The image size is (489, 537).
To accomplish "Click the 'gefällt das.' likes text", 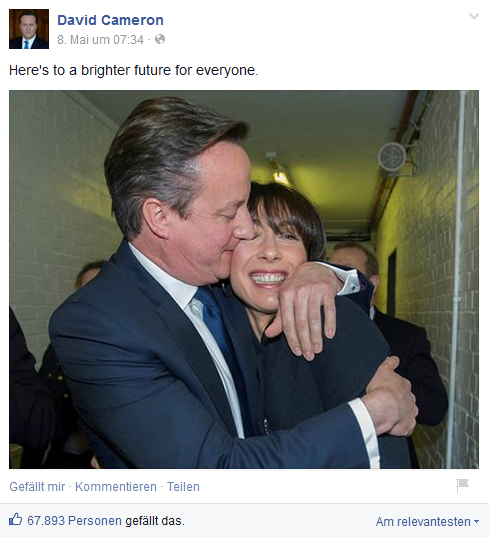I will (155, 521).
